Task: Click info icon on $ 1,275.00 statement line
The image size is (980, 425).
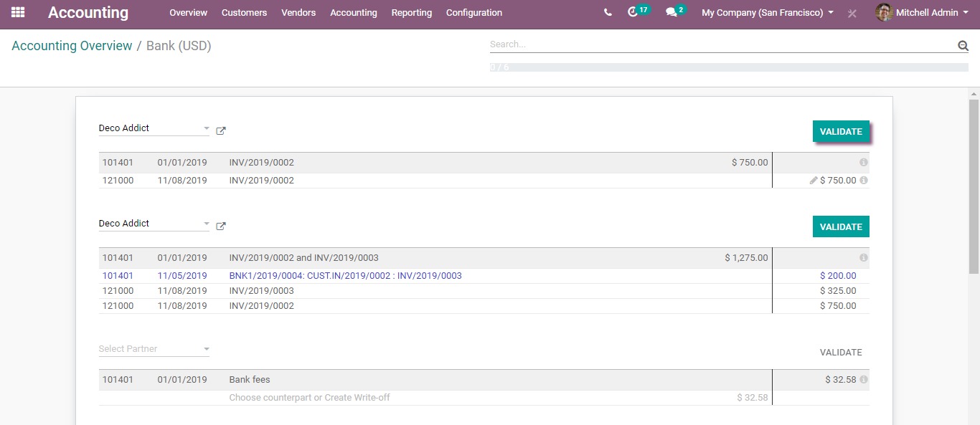Action: (x=864, y=258)
